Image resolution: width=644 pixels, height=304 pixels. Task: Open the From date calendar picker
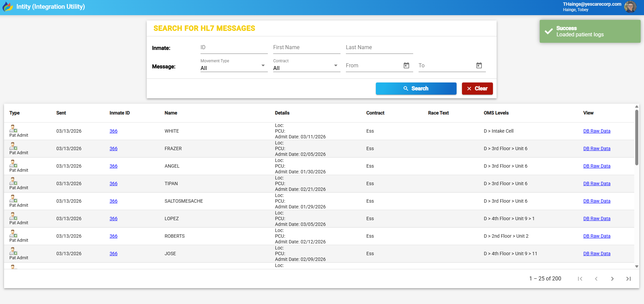tap(406, 65)
